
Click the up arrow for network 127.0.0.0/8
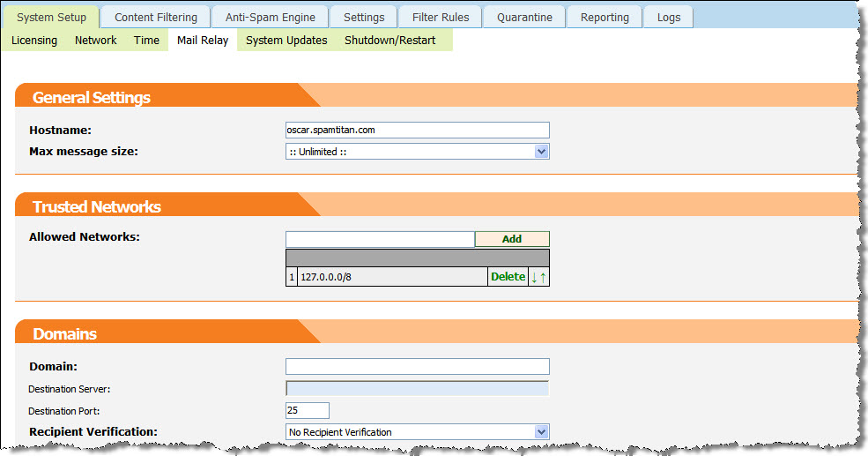pyautogui.click(x=543, y=277)
